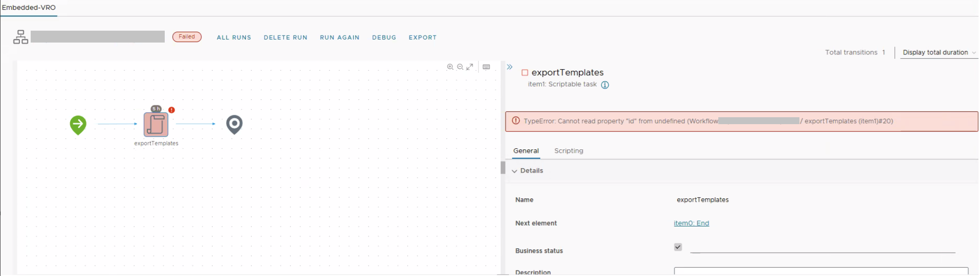The width and height of the screenshot is (980, 276).
Task: Zoom out on the workflow canvas
Action: 460,67
